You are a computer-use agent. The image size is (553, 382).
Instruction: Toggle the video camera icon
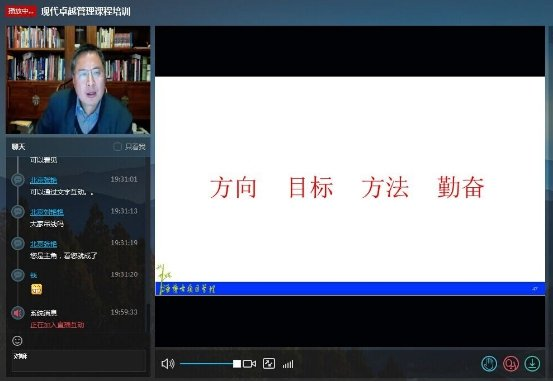tap(250, 364)
